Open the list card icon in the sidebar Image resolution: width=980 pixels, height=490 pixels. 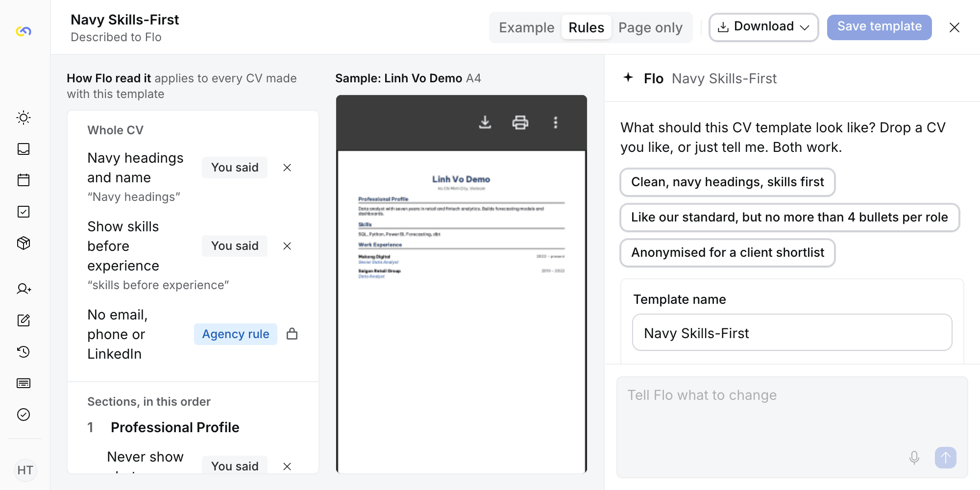24,383
